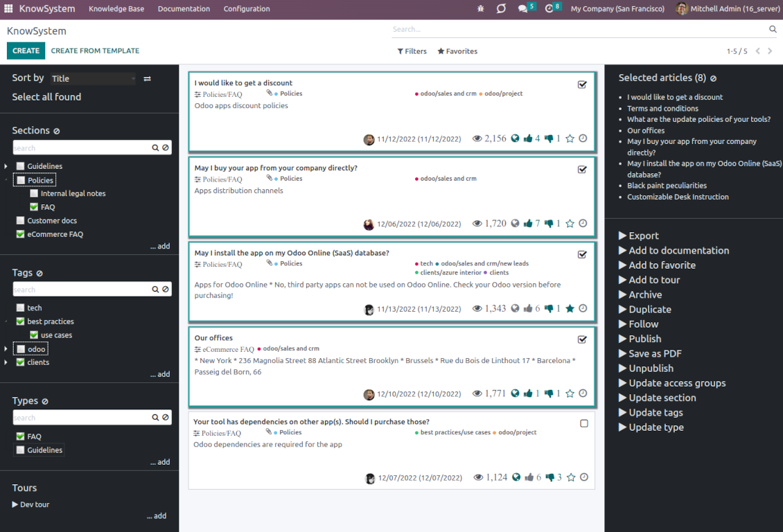This screenshot has height=532, width=783.
Task: Expand the Guidelines section tree arrow
Action: point(6,166)
